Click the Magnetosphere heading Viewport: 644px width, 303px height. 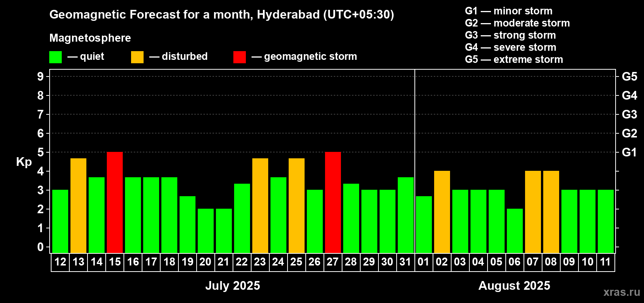coord(90,38)
